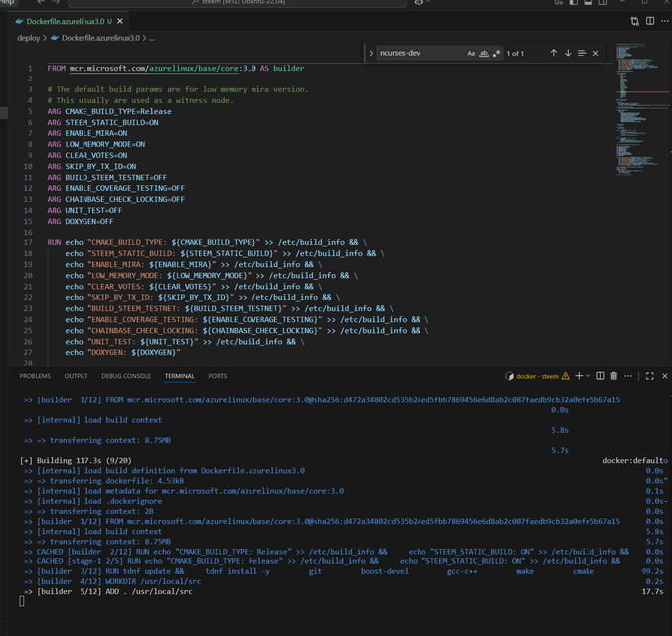Click the task warning triangle icon
Viewport: 672px width, 636px height.
coord(566,376)
